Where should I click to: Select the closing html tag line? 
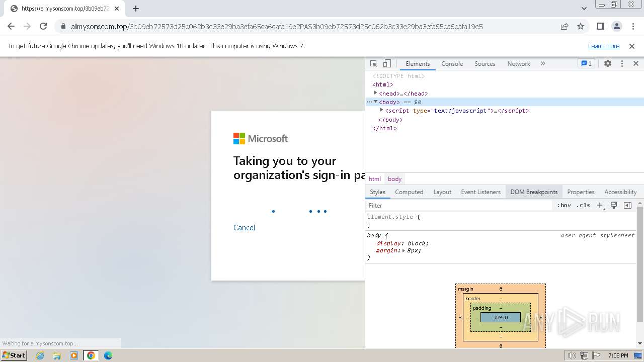(x=384, y=128)
